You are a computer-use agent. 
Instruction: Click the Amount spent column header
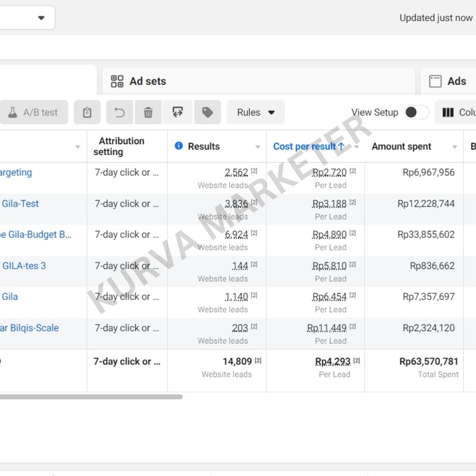point(401,146)
